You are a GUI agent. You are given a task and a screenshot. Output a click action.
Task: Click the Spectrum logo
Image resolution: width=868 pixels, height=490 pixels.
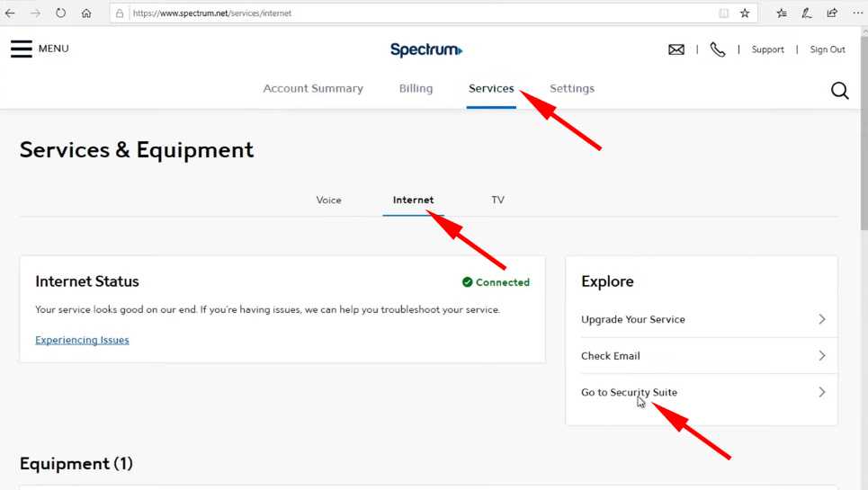point(426,49)
